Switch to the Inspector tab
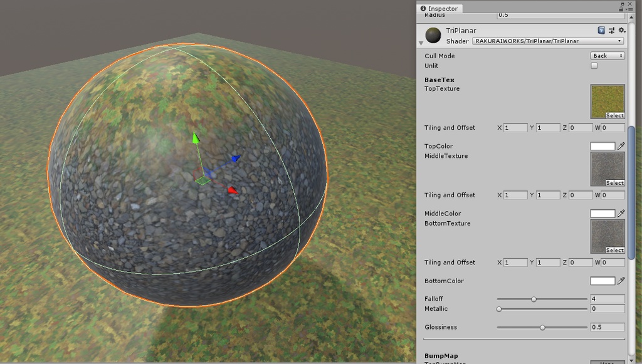The width and height of the screenshot is (642, 364). (439, 9)
